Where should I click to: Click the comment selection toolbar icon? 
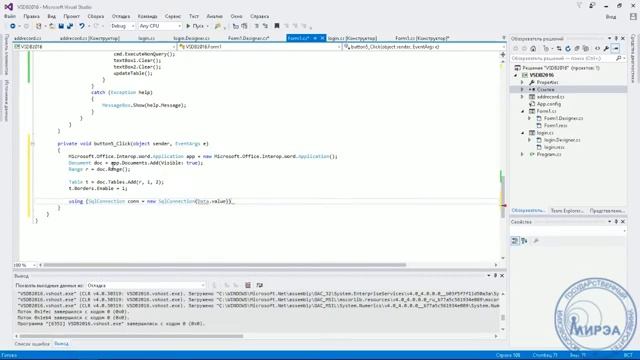click(x=257, y=26)
